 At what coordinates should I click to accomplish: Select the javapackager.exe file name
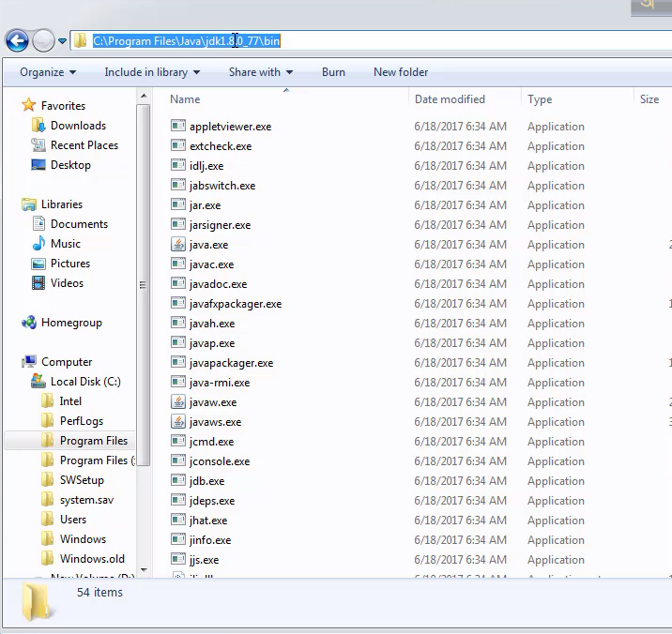pos(231,363)
